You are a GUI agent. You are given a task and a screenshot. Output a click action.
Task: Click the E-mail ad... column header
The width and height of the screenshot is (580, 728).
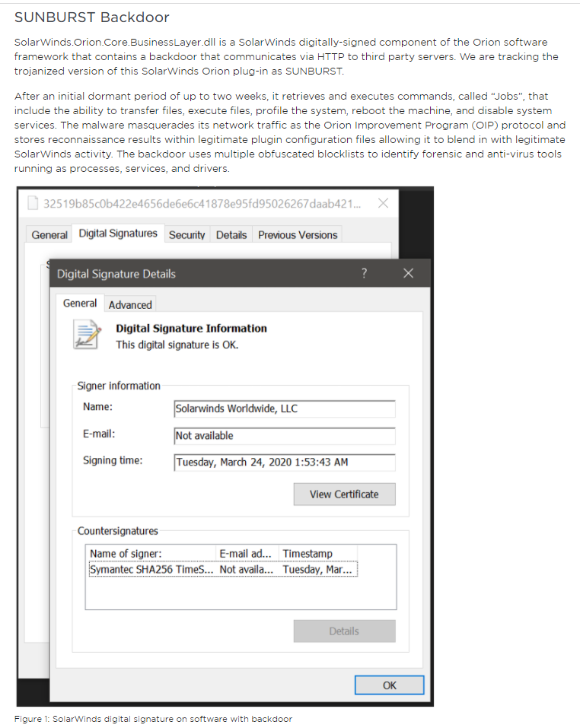(247, 554)
